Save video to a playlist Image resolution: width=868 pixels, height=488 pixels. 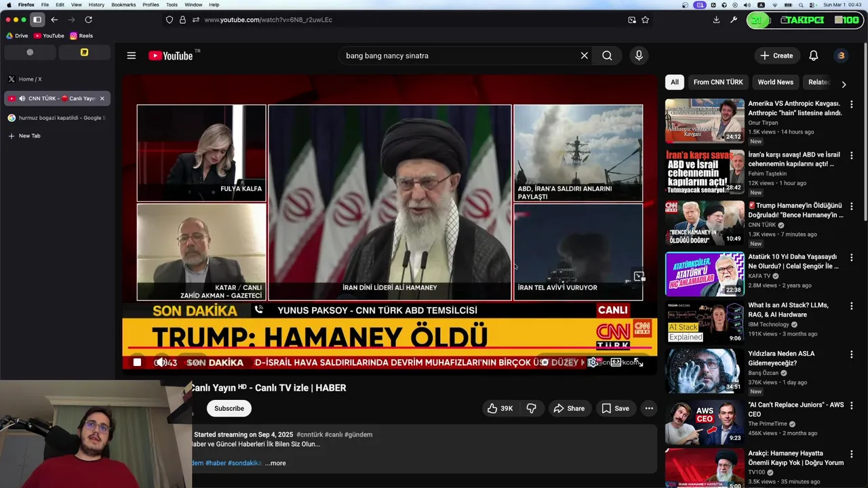click(616, 408)
